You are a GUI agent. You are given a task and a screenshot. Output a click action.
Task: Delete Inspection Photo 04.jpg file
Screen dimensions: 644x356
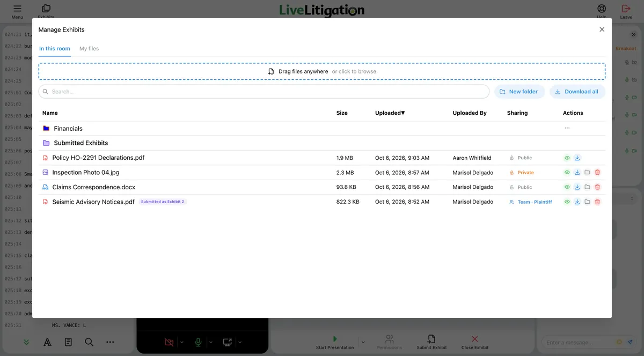click(597, 173)
